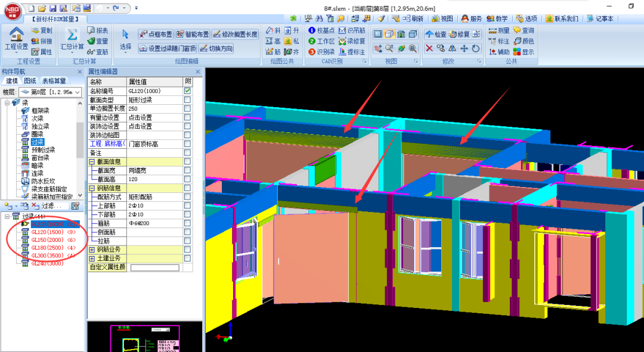This screenshot has width=644, height=352.
Task: Click the move cross-arrows icon
Action: pyautogui.click(x=464, y=48)
